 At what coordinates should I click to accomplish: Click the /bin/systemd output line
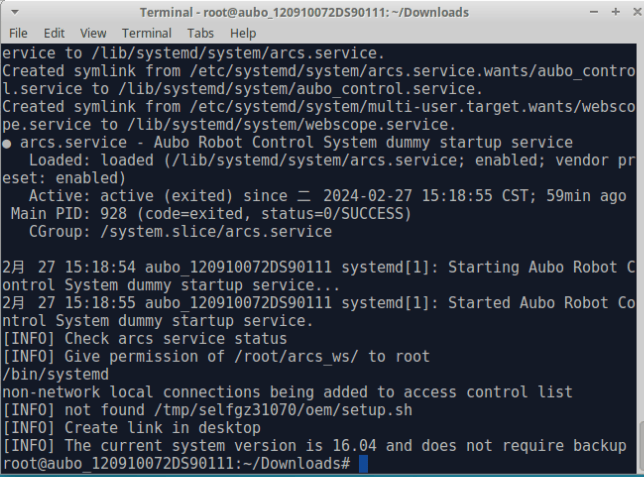coord(55,375)
